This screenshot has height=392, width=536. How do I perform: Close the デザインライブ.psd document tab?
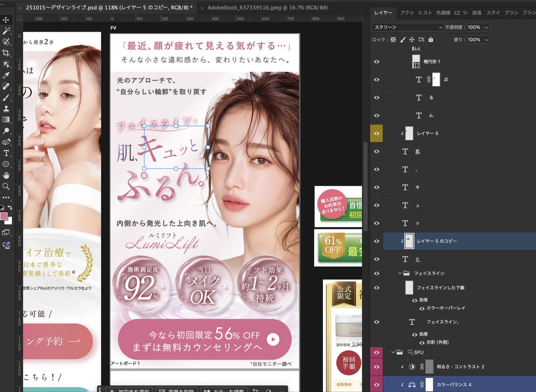(20, 8)
